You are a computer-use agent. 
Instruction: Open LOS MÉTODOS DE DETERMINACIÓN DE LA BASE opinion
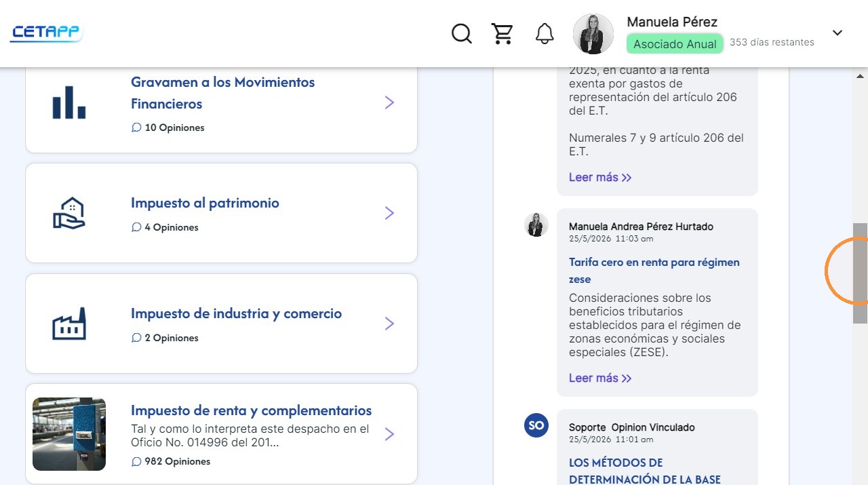644,471
